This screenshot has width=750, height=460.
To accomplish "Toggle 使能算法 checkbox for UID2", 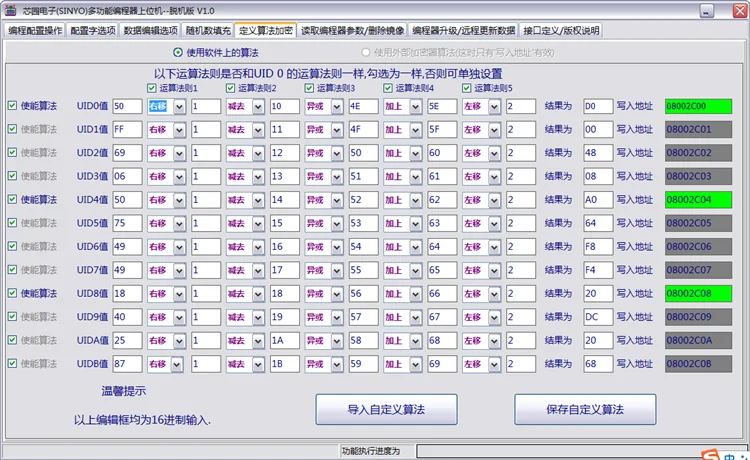I will (12, 153).
